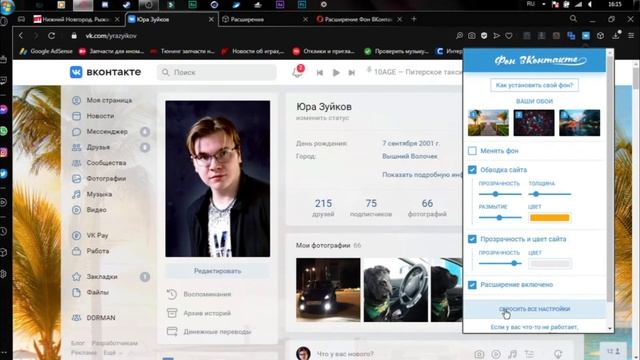Select the third wallpaper thumbnail
The image size is (640, 360).
[x=580, y=122]
